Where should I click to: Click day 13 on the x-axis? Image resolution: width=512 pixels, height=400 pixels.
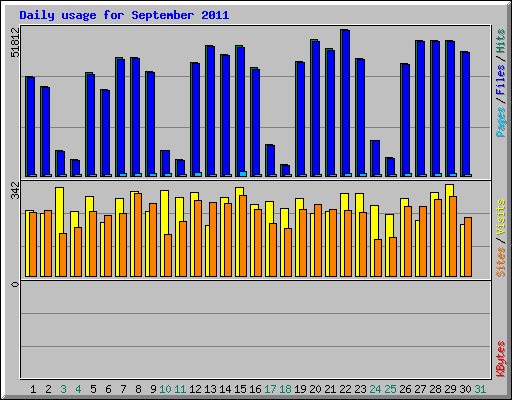point(210,389)
